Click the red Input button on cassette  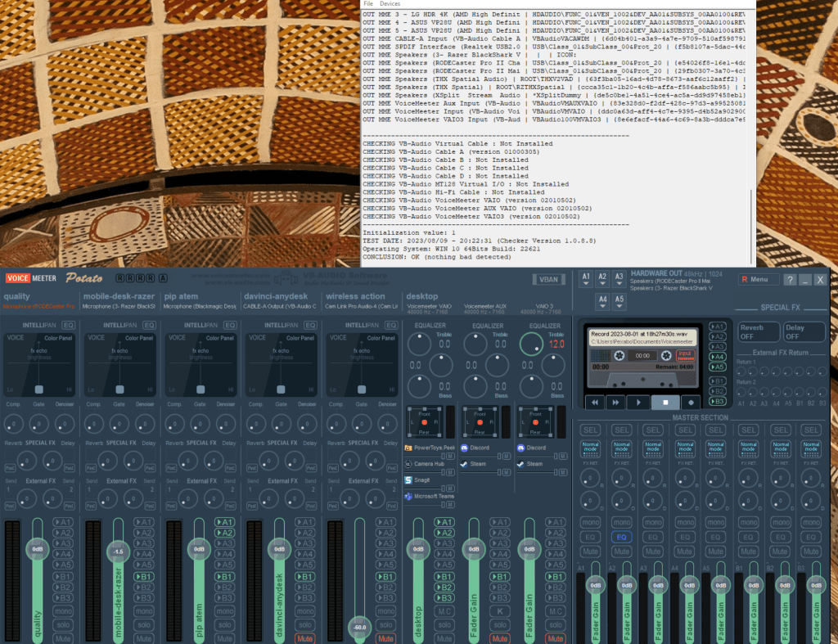(685, 355)
